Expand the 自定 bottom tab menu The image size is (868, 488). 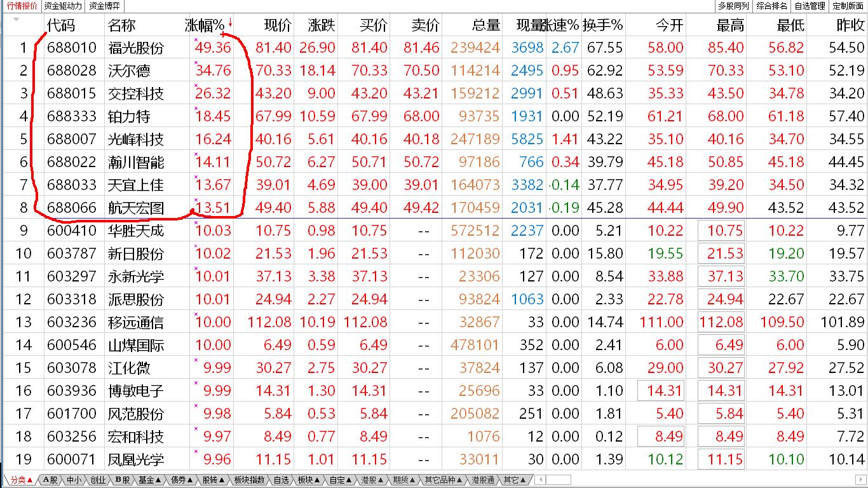[341, 480]
